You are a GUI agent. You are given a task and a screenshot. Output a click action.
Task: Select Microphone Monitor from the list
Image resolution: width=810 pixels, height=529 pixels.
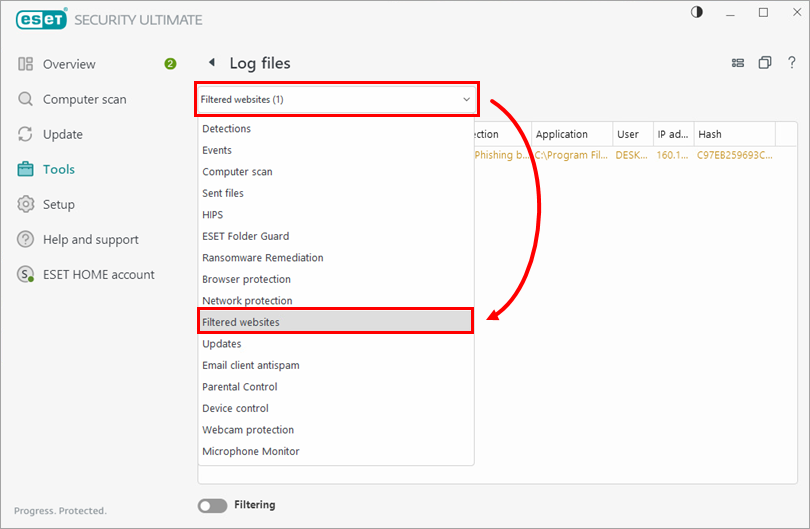(x=250, y=451)
